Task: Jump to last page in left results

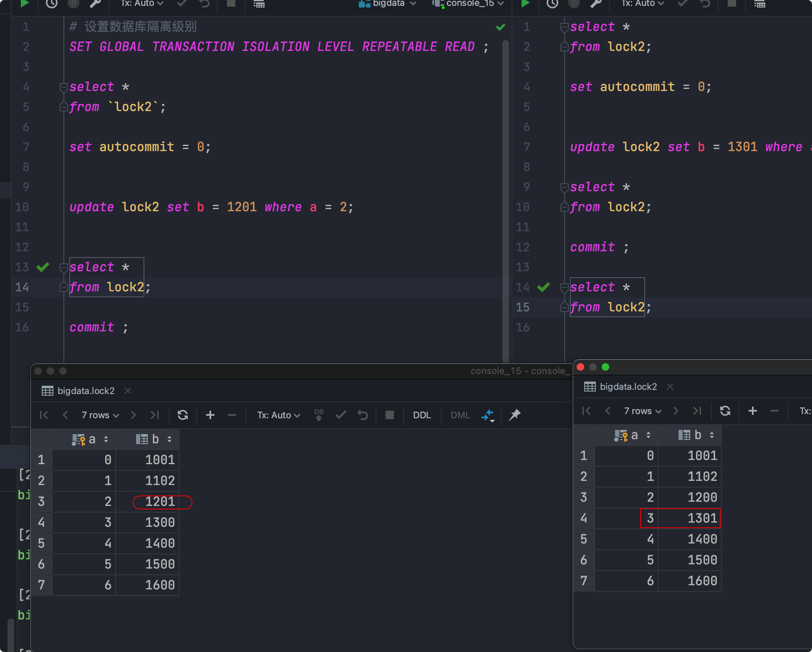Action: [155, 415]
